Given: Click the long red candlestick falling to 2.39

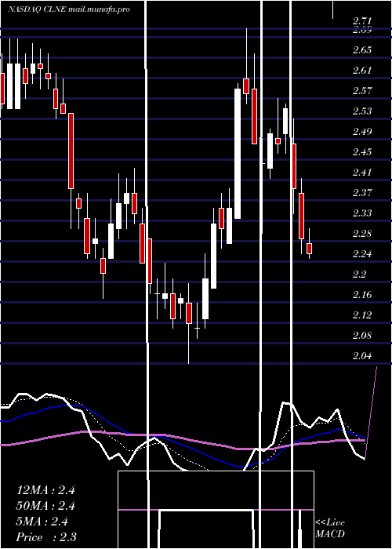Looking at the screenshot, I should pos(71,151).
